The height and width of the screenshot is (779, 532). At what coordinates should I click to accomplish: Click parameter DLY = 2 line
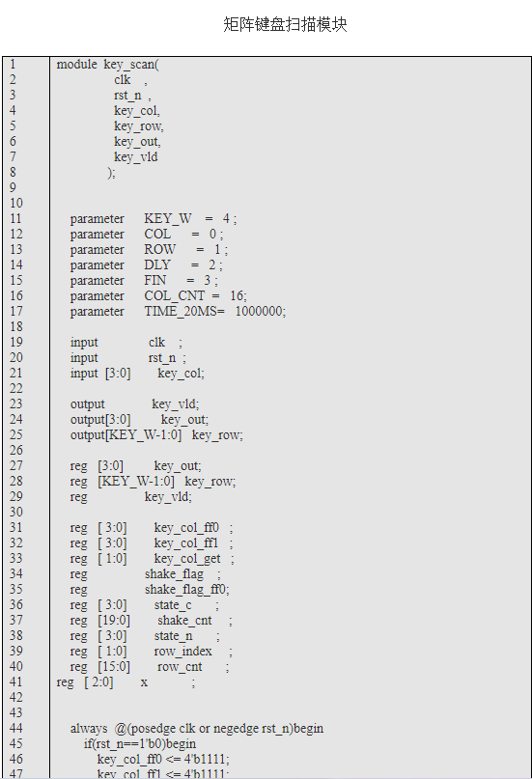tap(147, 265)
